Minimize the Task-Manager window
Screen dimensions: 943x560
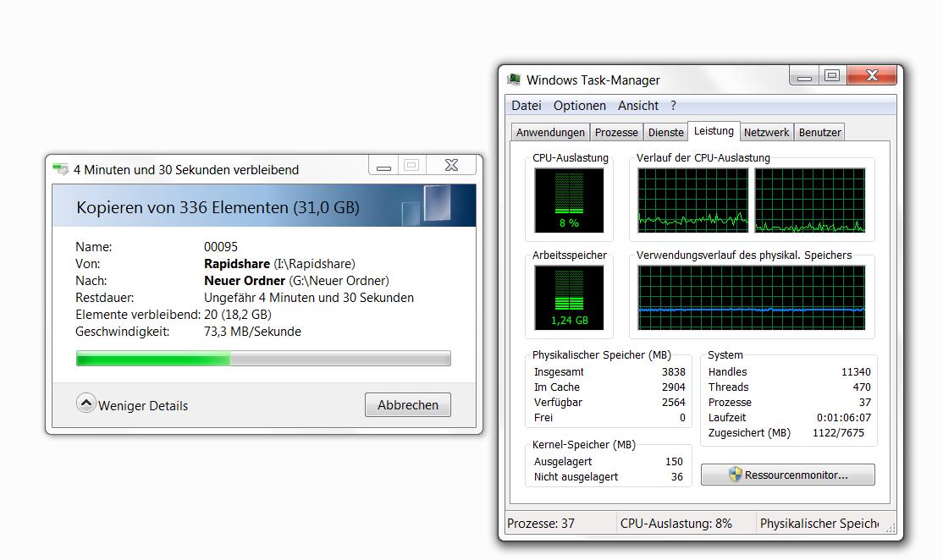[x=804, y=75]
